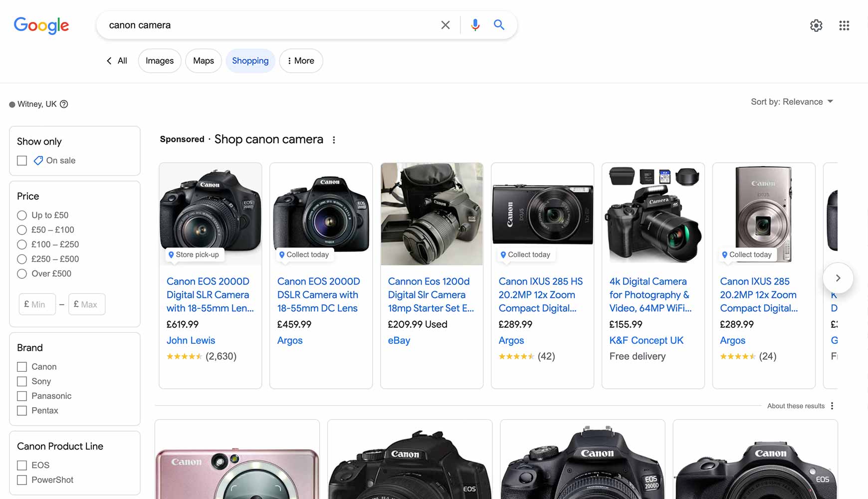Image resolution: width=868 pixels, height=499 pixels.
Task: Click the blue search magnifier icon
Action: tap(499, 24)
